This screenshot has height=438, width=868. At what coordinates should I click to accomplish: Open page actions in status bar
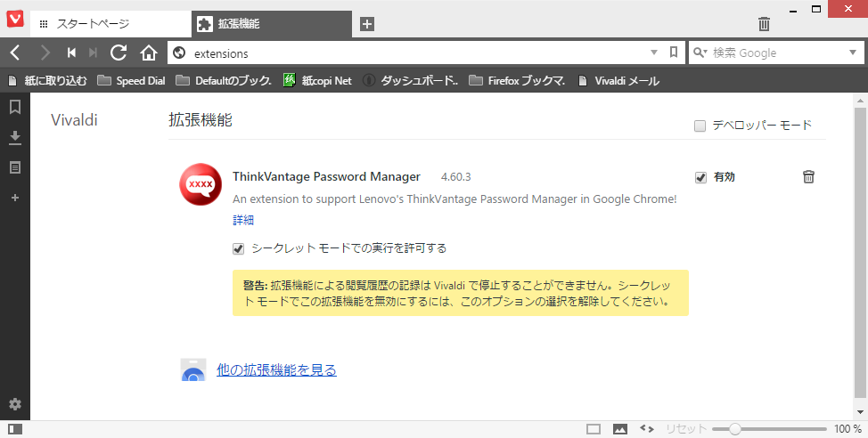(x=647, y=428)
